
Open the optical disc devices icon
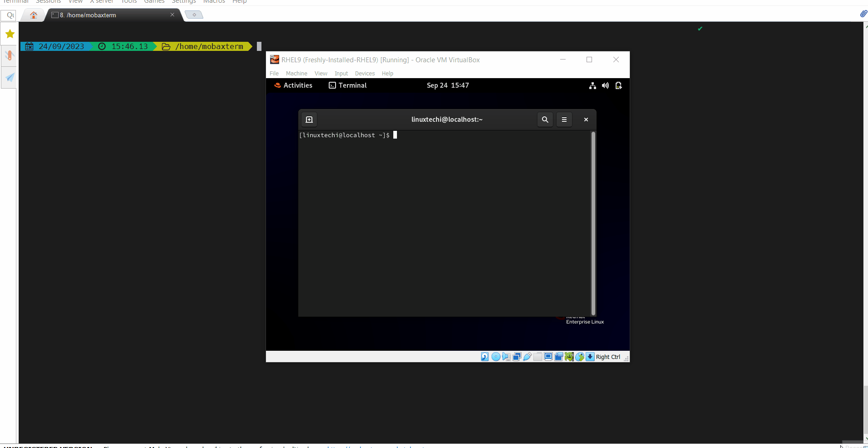coord(496,357)
